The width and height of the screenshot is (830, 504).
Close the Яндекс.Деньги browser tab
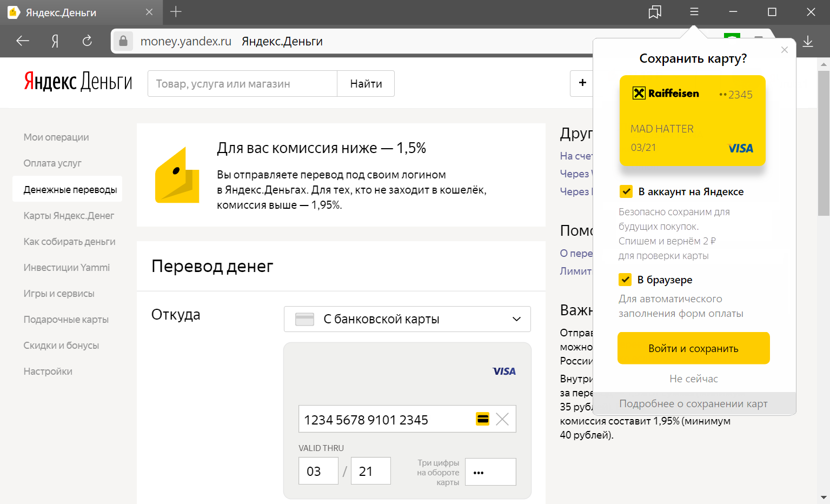point(149,12)
